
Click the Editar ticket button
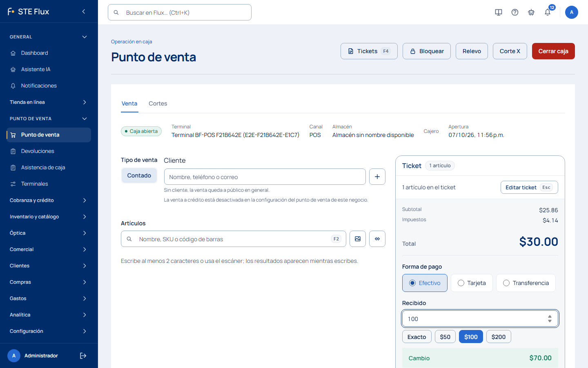[529, 187]
